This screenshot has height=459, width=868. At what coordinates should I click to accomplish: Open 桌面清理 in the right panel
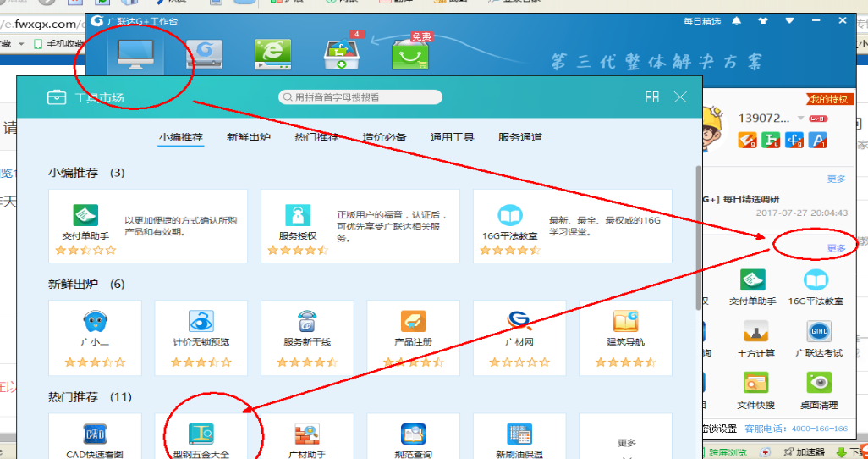(819, 390)
